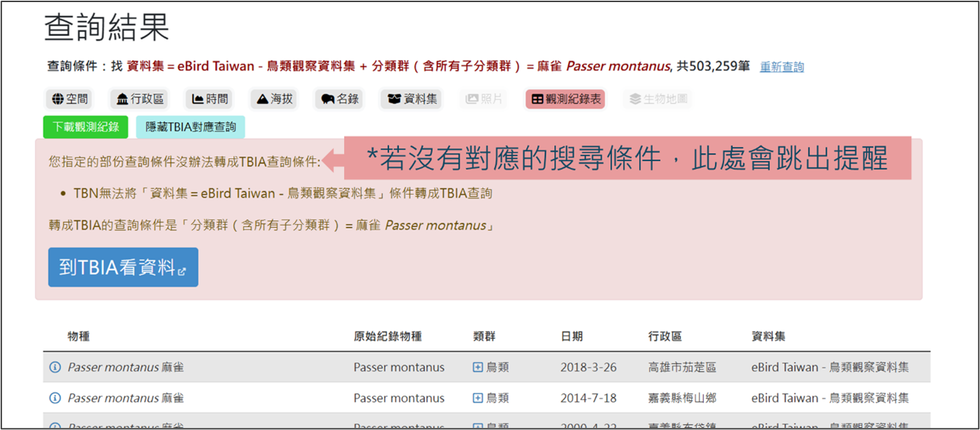
Task: Select the 行政區 filter tab
Action: coord(140,99)
